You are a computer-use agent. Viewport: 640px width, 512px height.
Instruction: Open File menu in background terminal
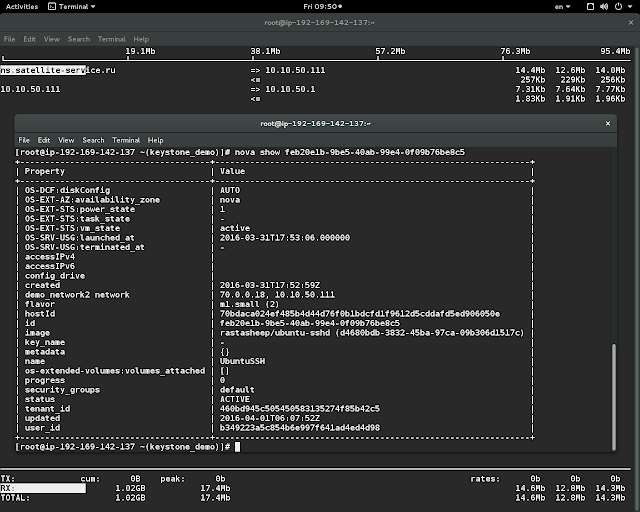coord(9,39)
